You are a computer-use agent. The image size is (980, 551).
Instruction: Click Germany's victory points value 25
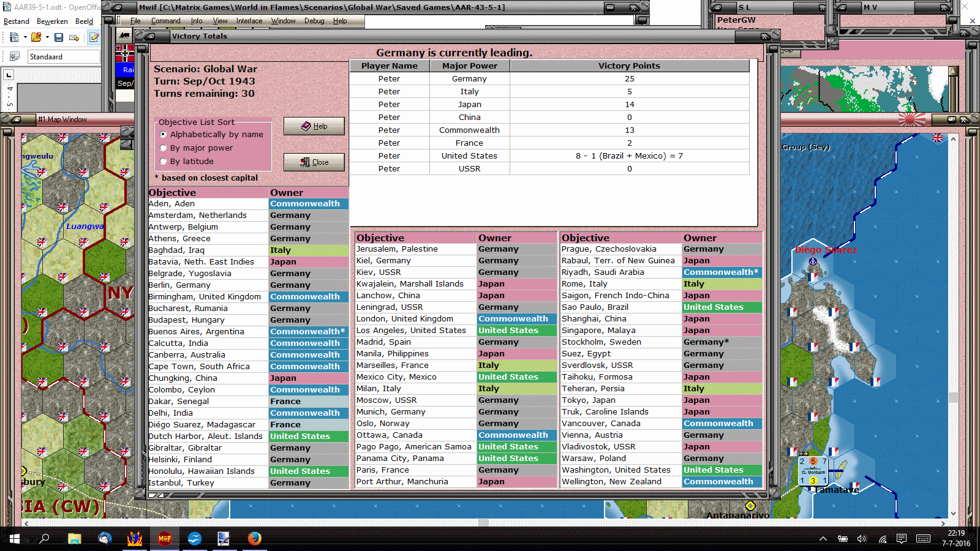[630, 79]
